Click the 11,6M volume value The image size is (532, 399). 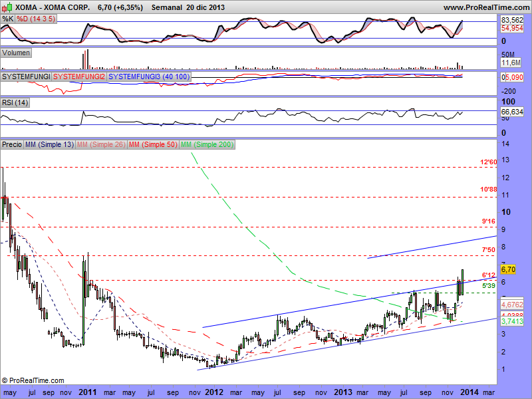point(511,63)
